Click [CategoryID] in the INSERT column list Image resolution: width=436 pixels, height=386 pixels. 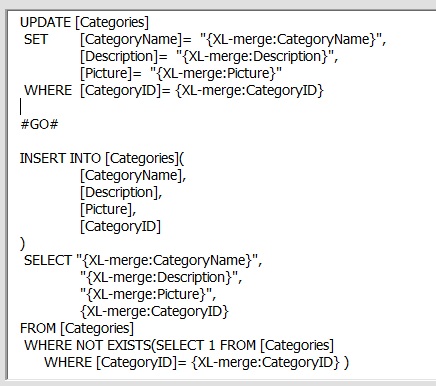pyautogui.click(x=120, y=226)
